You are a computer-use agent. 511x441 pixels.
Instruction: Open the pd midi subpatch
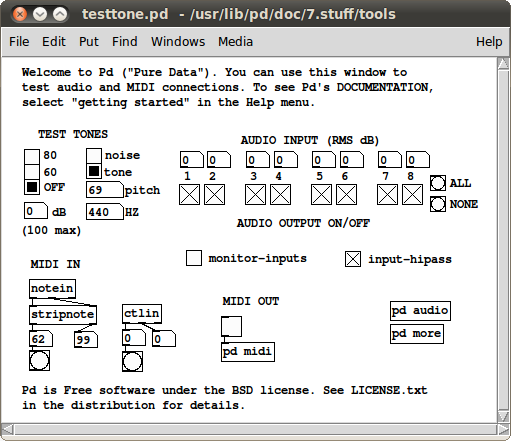(248, 352)
